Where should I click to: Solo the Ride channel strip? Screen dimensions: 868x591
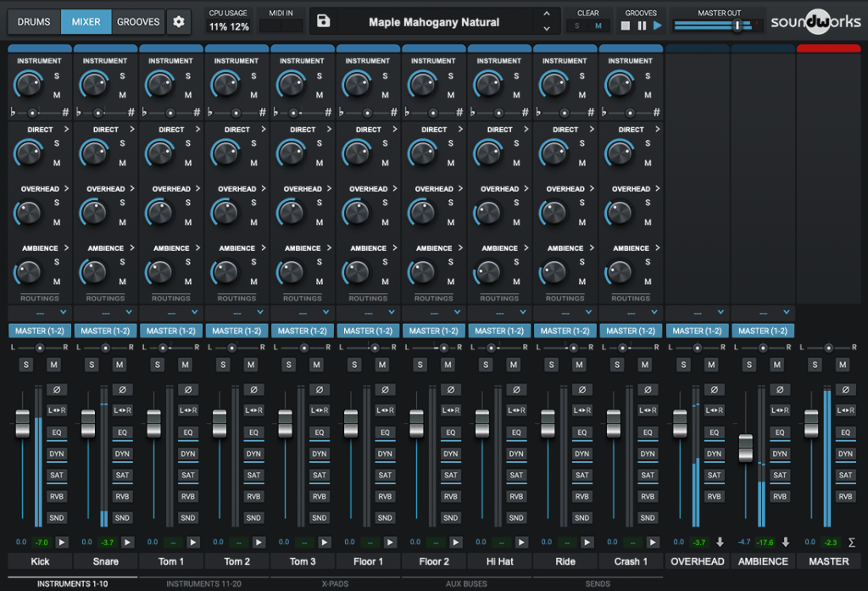click(x=552, y=365)
